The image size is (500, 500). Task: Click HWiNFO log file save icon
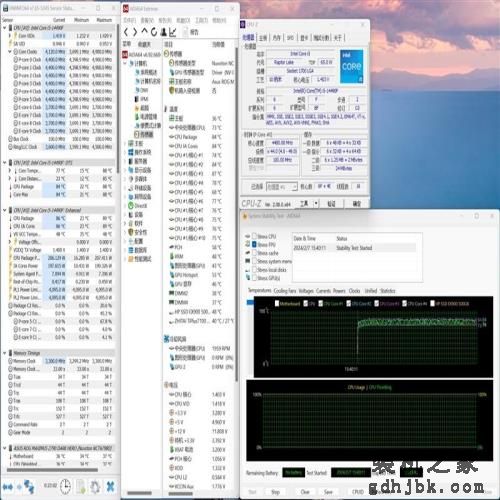coord(81,487)
